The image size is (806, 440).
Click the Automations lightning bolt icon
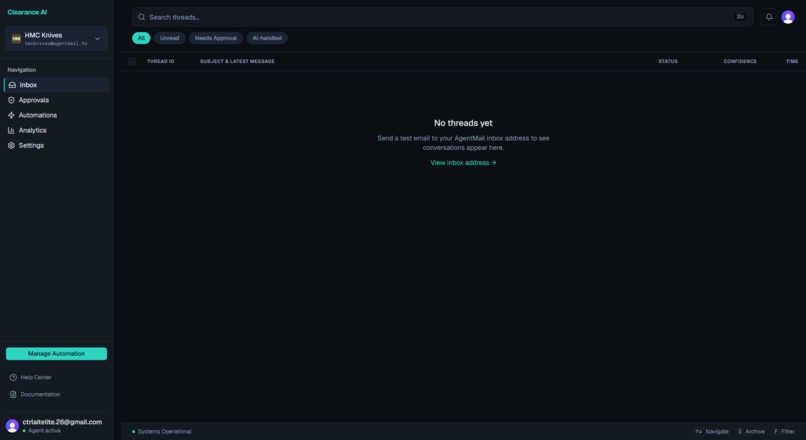tap(11, 115)
